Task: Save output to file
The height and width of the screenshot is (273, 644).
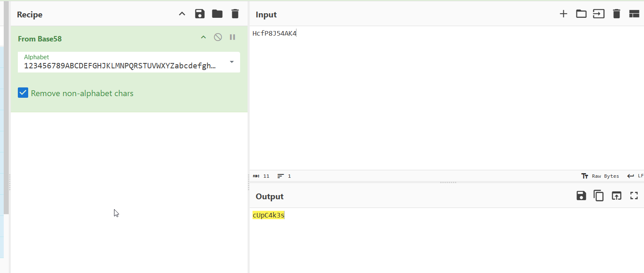Action: pyautogui.click(x=581, y=196)
